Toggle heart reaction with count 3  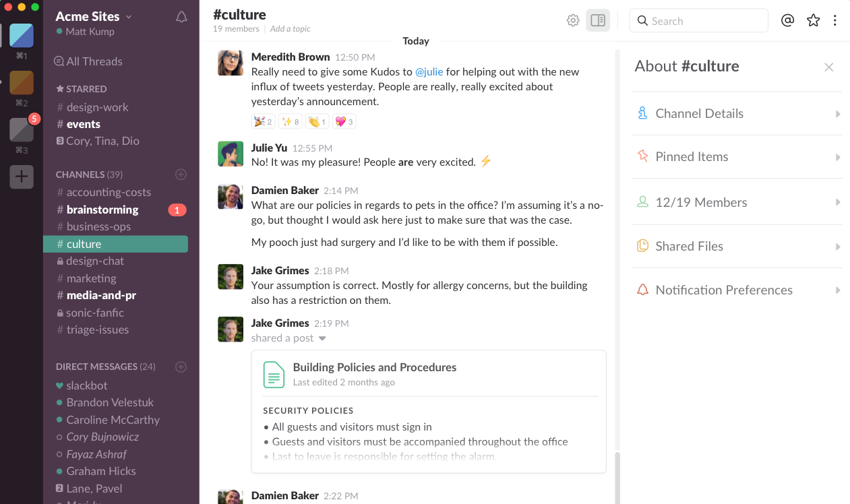tap(344, 122)
